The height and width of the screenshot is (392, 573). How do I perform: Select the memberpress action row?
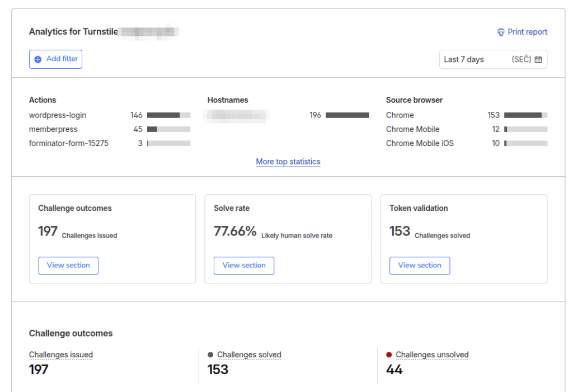[110, 129]
